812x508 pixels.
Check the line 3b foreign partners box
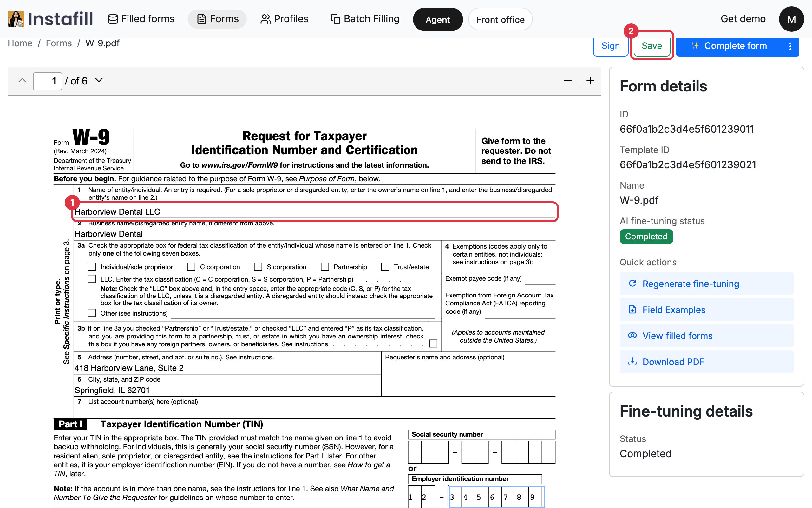433,343
